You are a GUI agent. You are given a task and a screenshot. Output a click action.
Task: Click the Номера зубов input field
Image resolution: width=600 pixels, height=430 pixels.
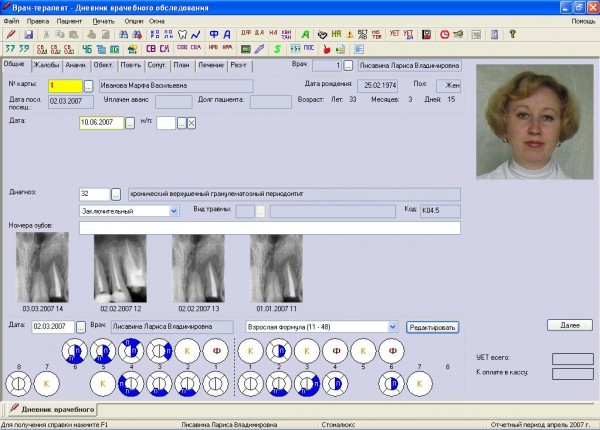(268, 228)
